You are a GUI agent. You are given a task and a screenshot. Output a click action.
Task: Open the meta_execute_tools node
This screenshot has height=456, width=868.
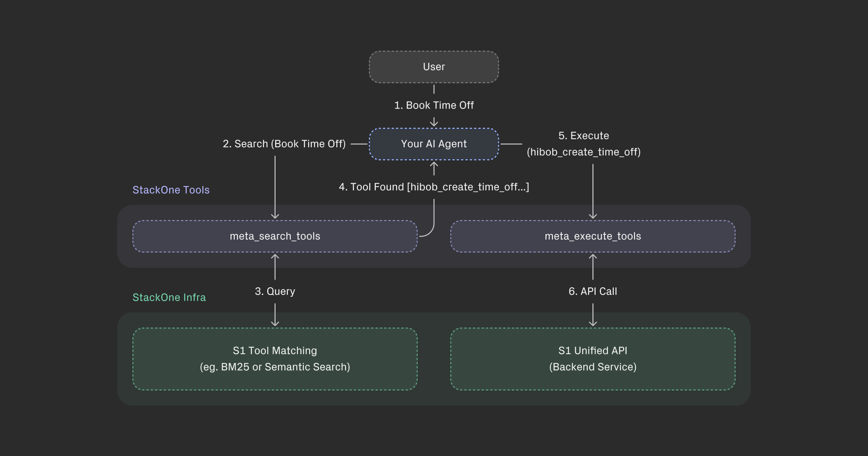point(592,236)
